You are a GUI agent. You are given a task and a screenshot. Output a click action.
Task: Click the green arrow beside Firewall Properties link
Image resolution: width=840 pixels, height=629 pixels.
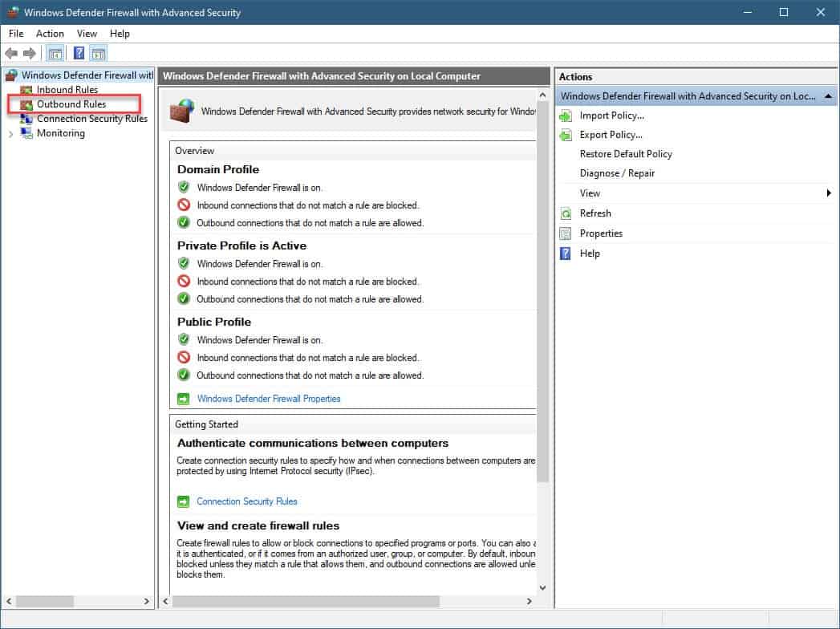(183, 400)
